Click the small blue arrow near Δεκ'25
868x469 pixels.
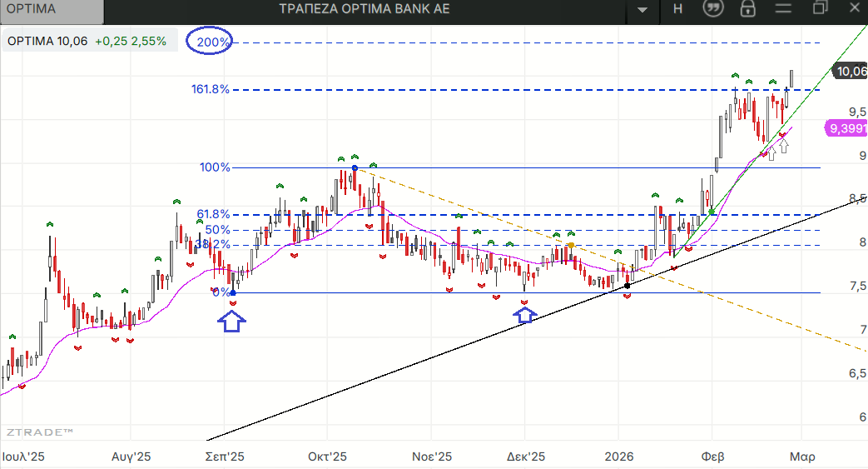(x=524, y=314)
